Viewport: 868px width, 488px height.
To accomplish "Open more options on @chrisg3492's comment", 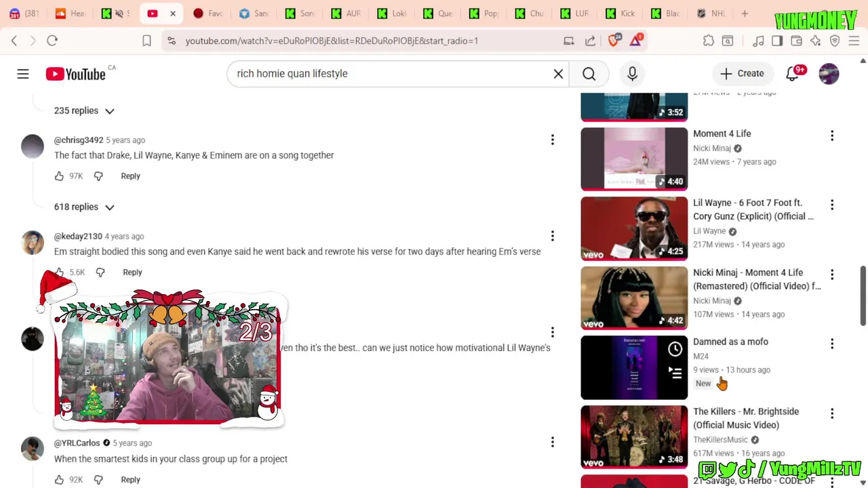I will (x=553, y=140).
